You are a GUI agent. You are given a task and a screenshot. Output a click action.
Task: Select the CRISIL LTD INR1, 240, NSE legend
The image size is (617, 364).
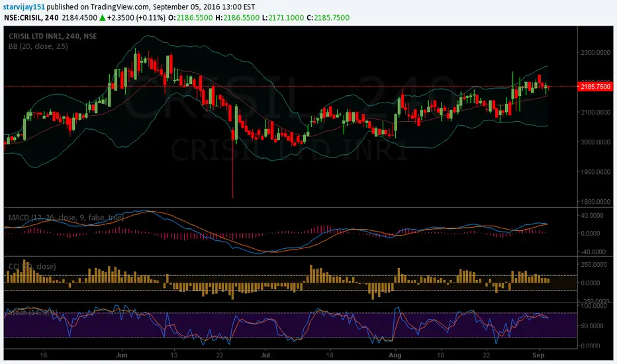pyautogui.click(x=53, y=36)
